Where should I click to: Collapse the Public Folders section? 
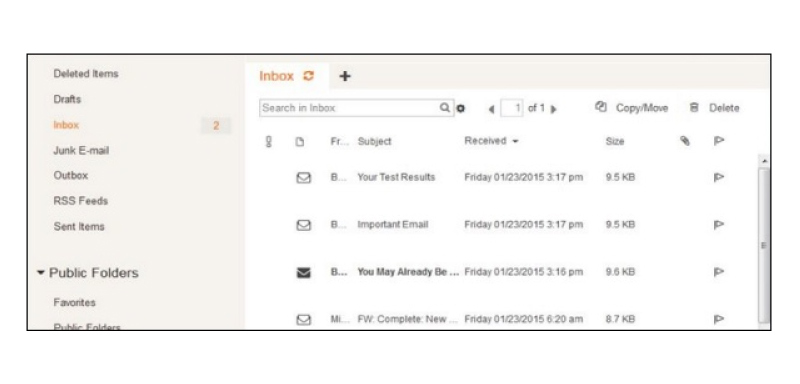[41, 273]
